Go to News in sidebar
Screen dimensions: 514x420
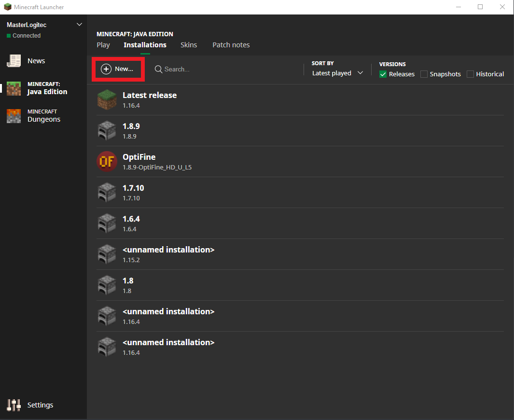pos(36,61)
